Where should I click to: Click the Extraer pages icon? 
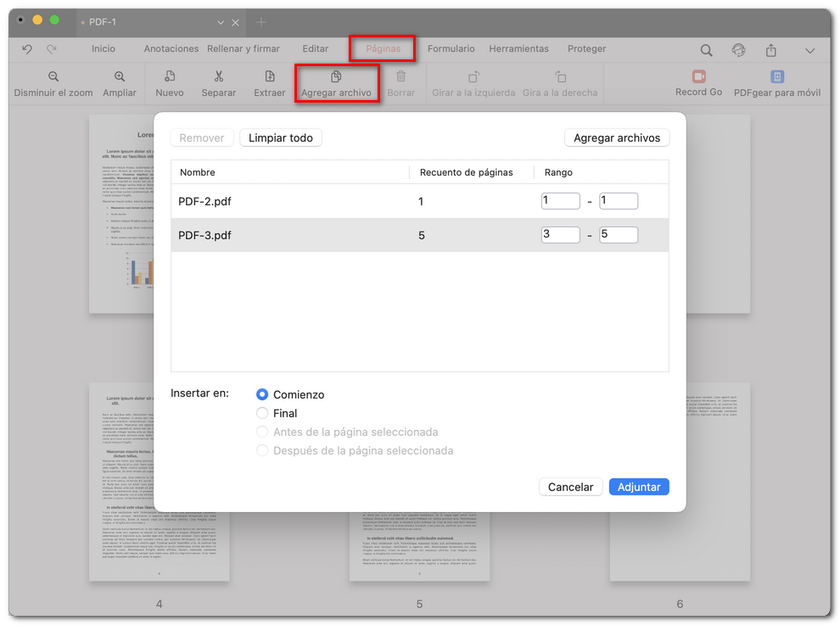click(x=270, y=76)
